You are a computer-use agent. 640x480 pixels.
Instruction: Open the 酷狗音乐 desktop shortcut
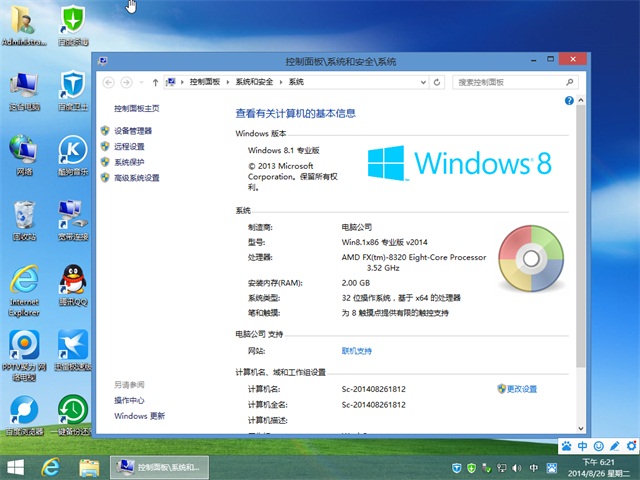[x=72, y=151]
